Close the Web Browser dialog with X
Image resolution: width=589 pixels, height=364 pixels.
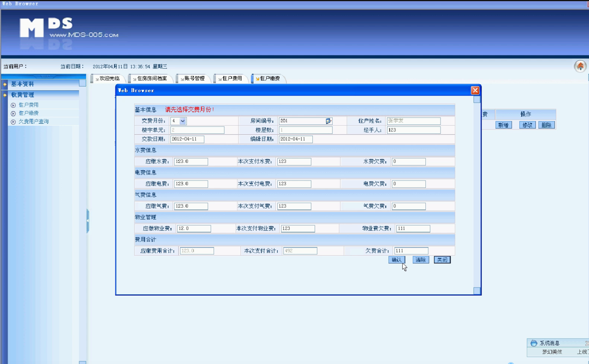(x=475, y=90)
